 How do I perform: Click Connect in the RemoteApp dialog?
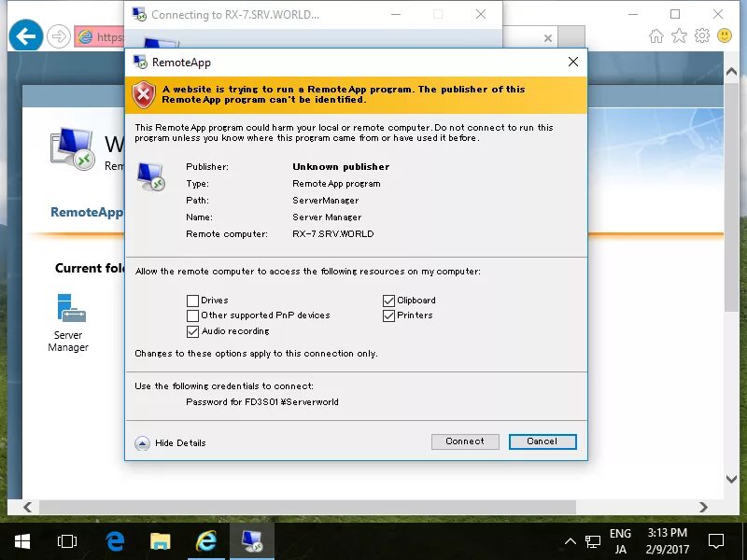click(x=465, y=441)
